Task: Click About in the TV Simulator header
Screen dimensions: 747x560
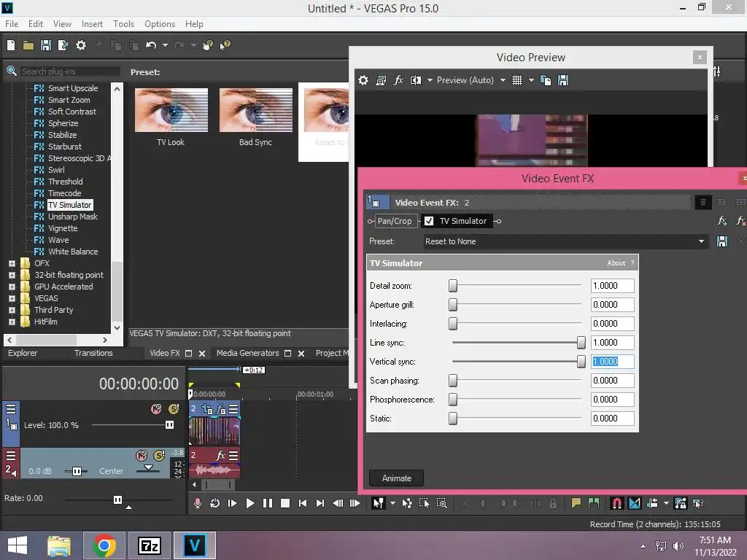Action: 616,262
